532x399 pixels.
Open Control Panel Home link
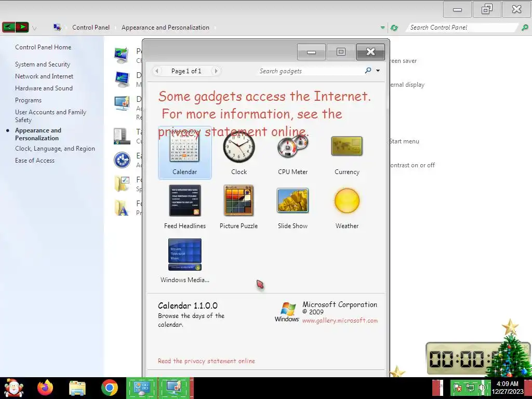pyautogui.click(x=43, y=47)
